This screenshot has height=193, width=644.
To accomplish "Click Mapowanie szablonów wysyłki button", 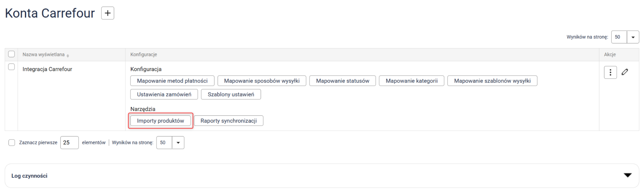I will [492, 81].
